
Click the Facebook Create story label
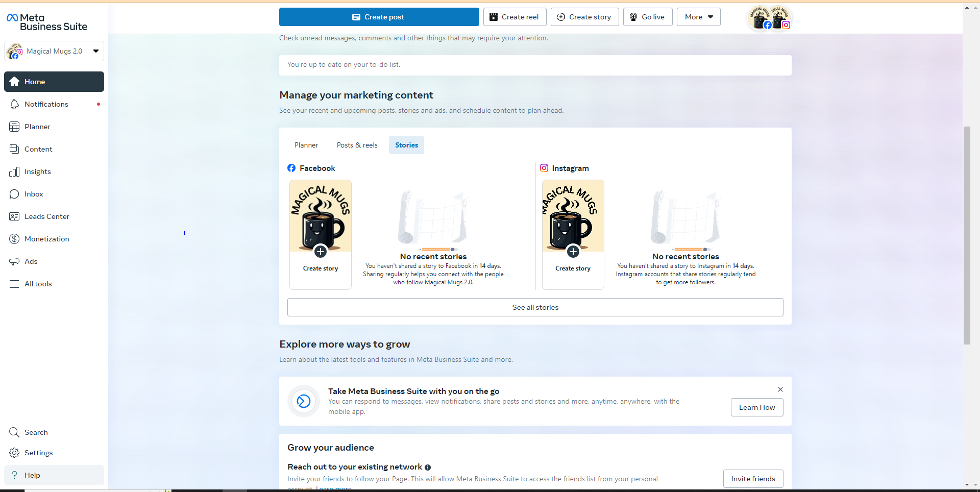click(321, 268)
